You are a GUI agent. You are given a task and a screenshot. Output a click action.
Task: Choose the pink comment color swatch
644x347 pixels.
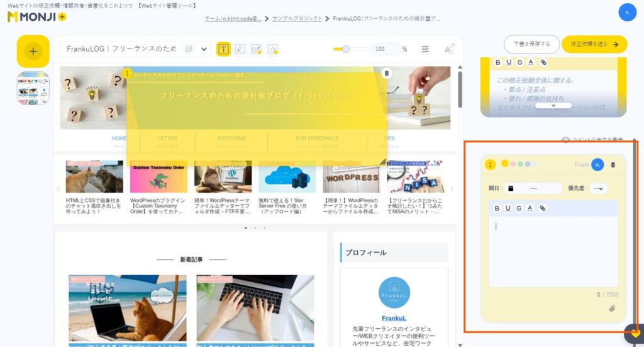click(x=513, y=164)
